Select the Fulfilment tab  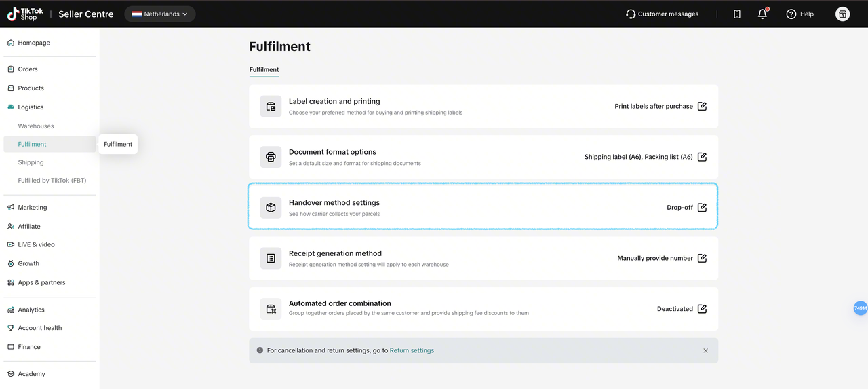[x=264, y=69]
